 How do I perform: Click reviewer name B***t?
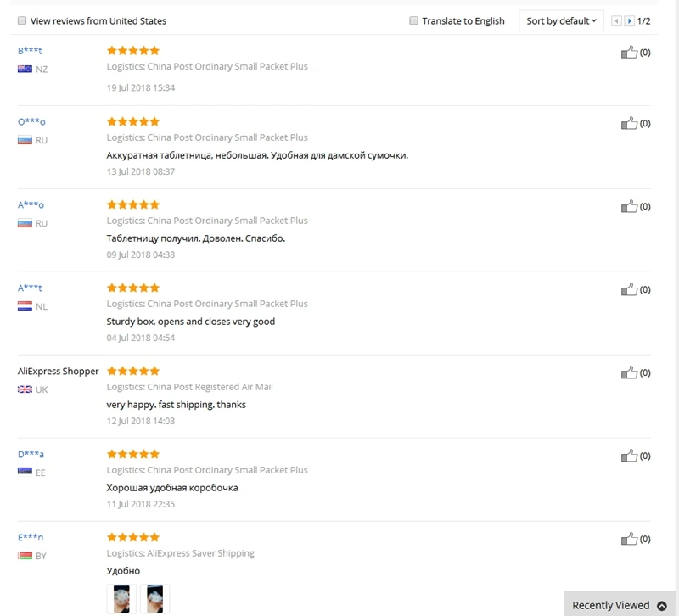pyautogui.click(x=30, y=51)
